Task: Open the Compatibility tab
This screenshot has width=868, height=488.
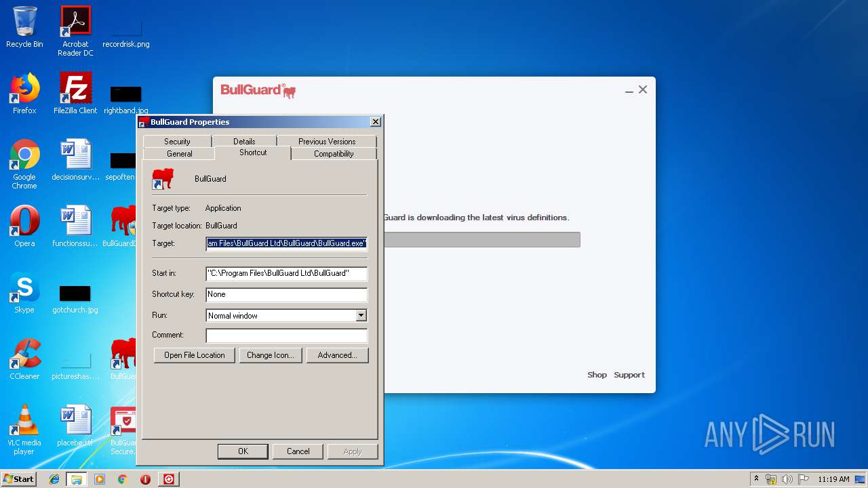Action: 334,154
